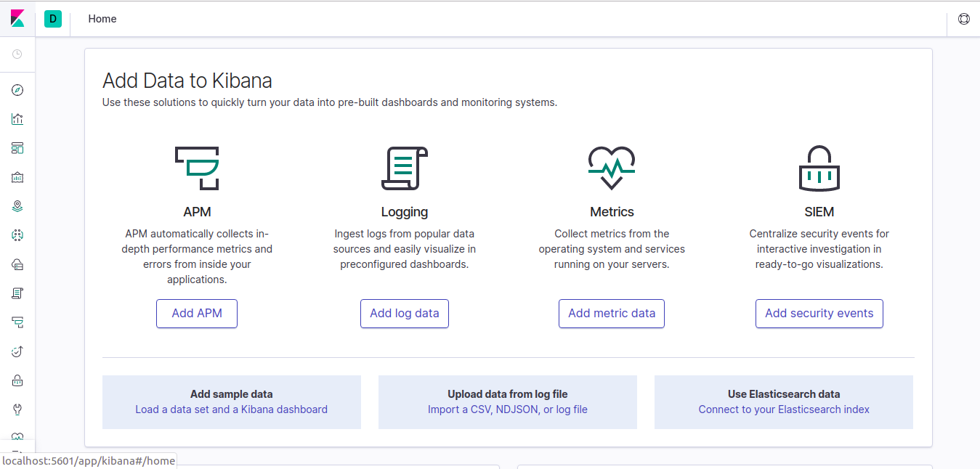980x469 pixels.
Task: Open the help life-preserver icon top right
Action: pos(964,18)
